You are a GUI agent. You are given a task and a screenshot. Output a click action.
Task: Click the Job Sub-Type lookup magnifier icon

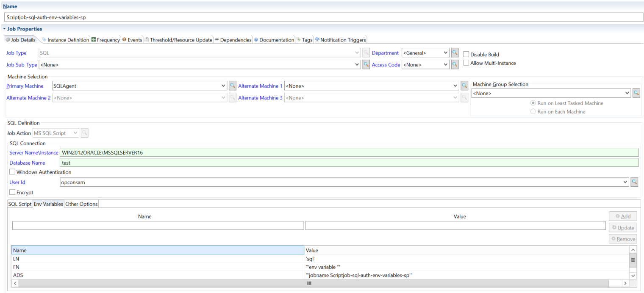pyautogui.click(x=366, y=65)
